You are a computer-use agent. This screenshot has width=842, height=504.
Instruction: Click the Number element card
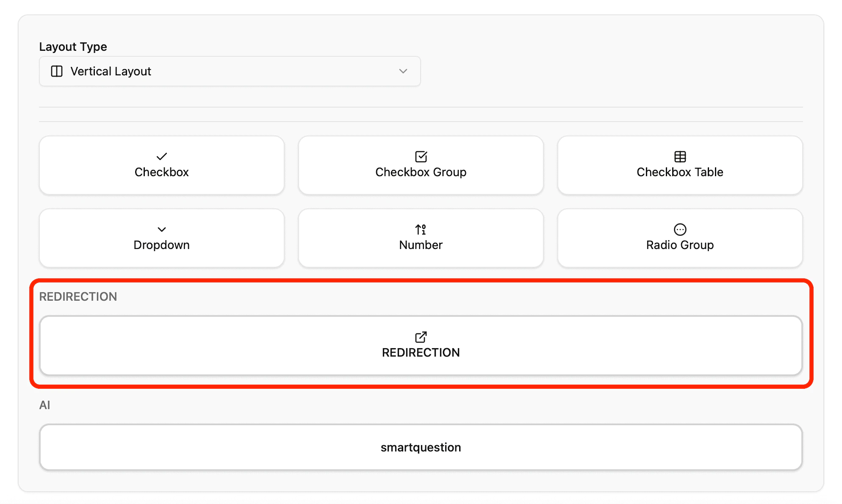point(421,238)
